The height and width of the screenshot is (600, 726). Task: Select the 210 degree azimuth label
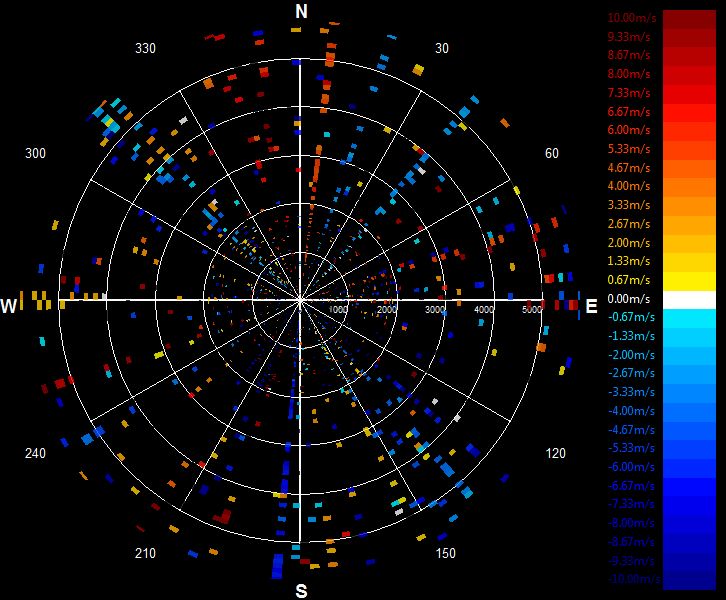click(x=145, y=553)
